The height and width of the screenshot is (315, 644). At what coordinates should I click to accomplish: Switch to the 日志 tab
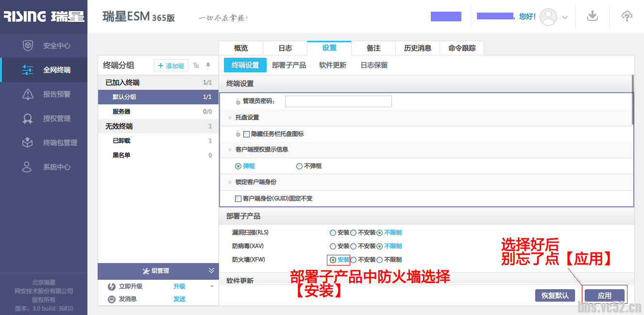tap(285, 48)
